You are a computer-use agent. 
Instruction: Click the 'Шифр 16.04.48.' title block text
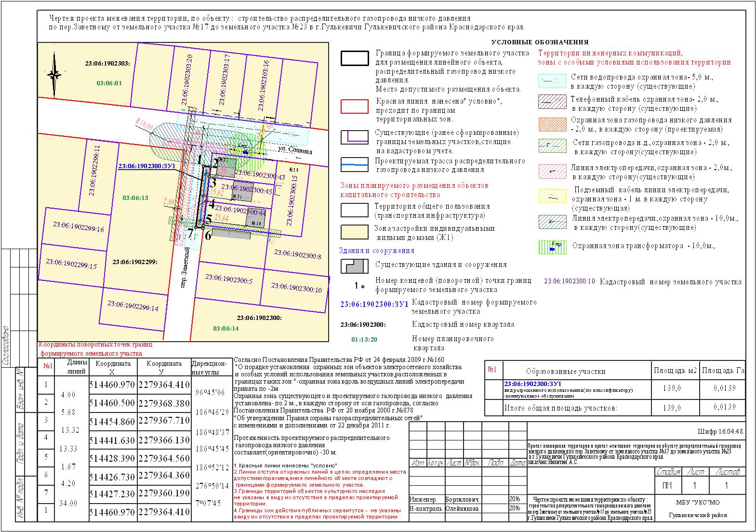tap(721, 431)
